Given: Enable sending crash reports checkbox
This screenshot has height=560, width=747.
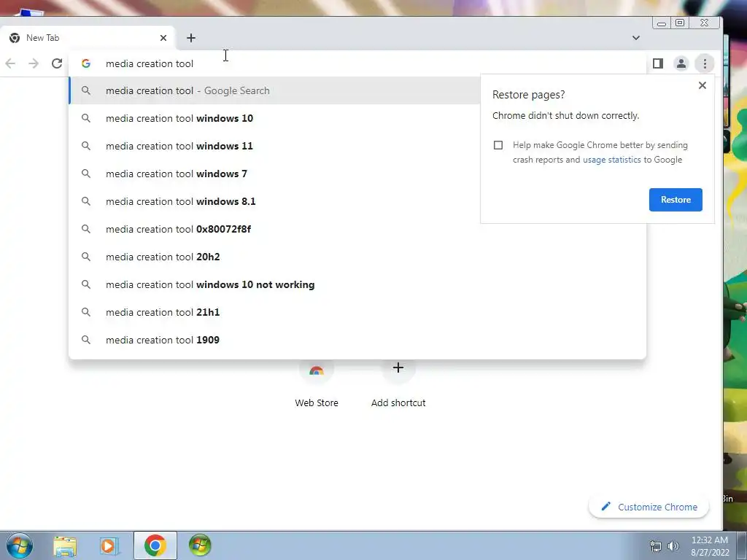Looking at the screenshot, I should tap(498, 145).
